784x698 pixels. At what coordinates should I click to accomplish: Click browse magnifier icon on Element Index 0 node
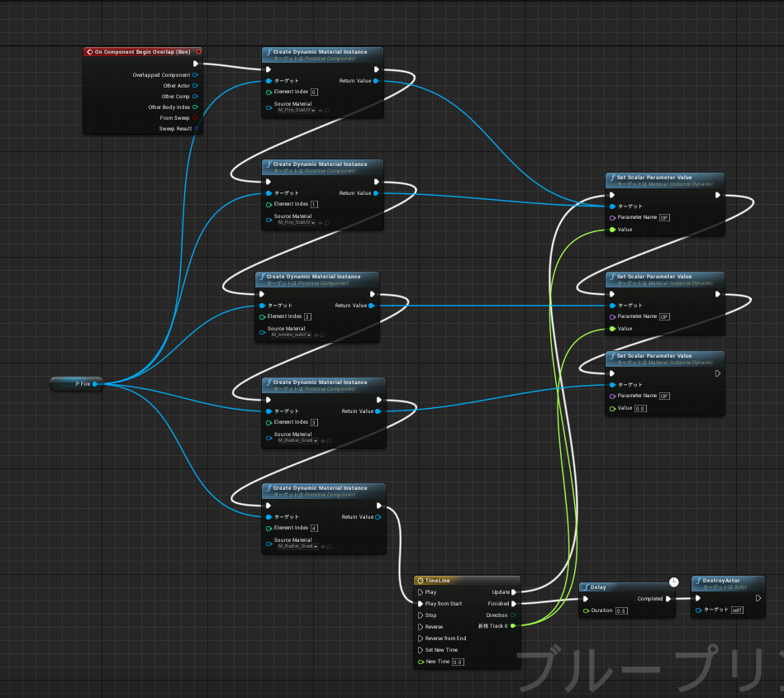coord(327,111)
